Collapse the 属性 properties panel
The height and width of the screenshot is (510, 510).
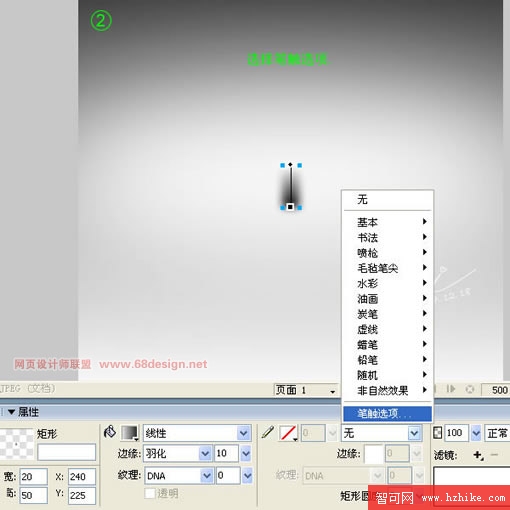pyautogui.click(x=11, y=412)
